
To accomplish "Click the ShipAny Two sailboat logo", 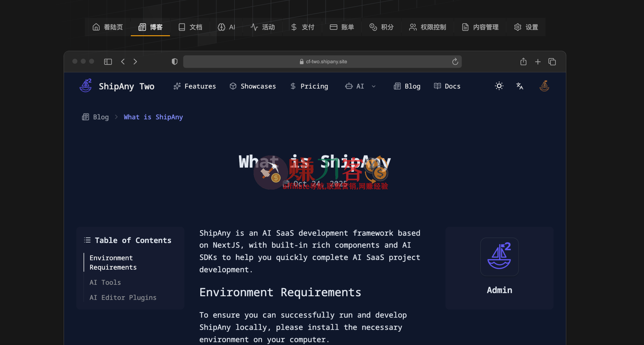I will coord(86,86).
